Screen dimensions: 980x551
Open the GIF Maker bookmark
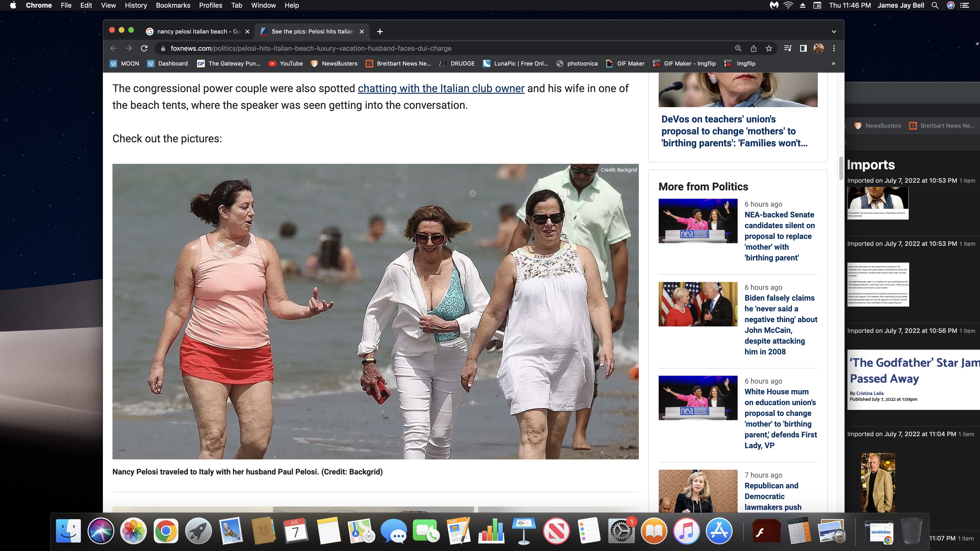tap(625, 64)
